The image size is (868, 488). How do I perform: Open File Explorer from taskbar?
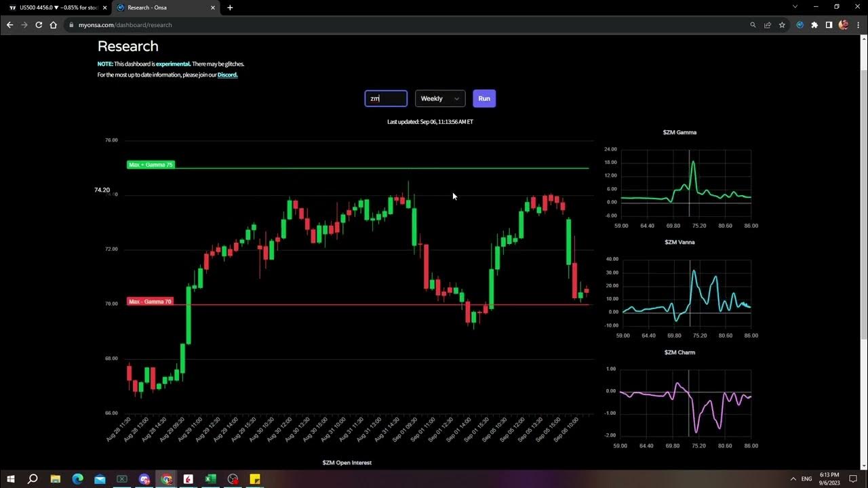point(55,479)
